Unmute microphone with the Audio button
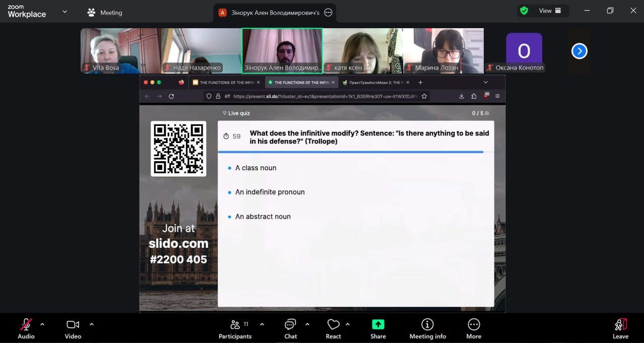Screen dimensions: 644x343 tap(26, 328)
